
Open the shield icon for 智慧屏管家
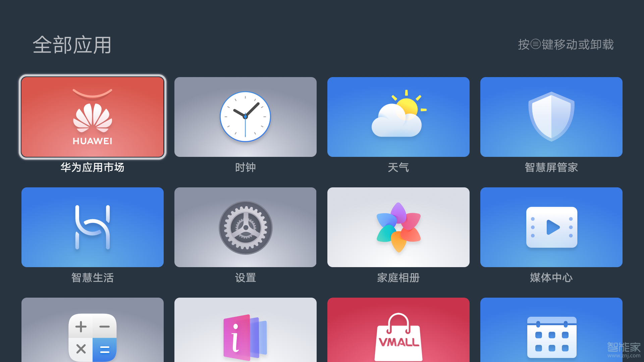(551, 117)
